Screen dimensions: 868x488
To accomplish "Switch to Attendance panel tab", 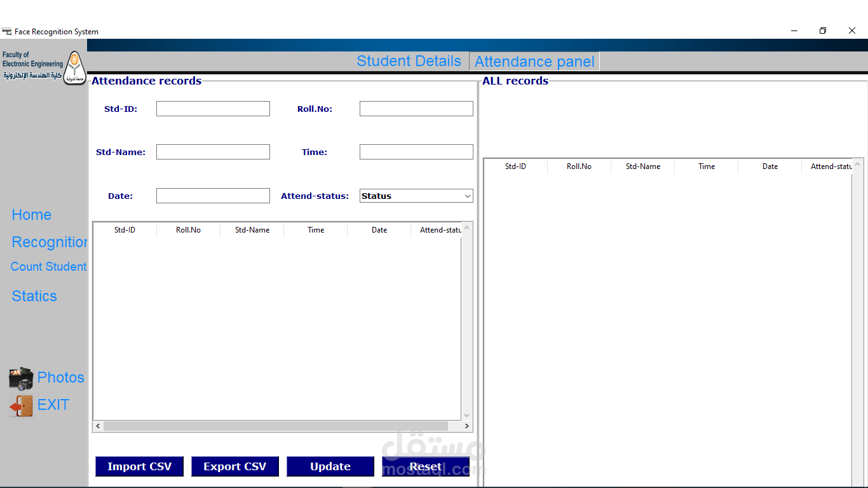I will pos(534,62).
